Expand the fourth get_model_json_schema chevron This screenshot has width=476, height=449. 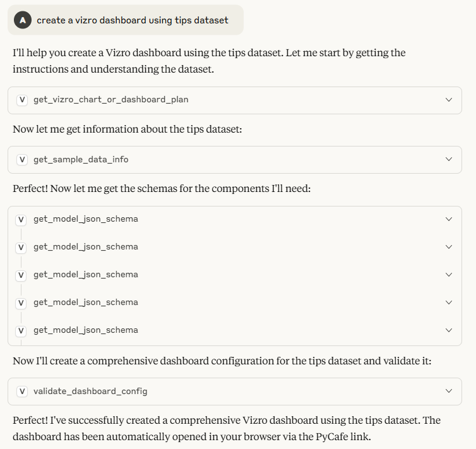pyautogui.click(x=449, y=302)
